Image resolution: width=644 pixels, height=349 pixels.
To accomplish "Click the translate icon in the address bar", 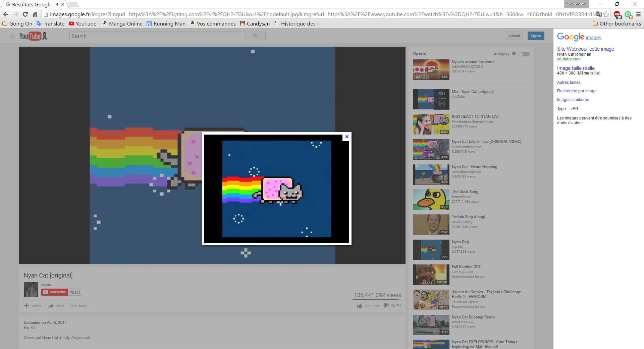I will pyautogui.click(x=599, y=14).
